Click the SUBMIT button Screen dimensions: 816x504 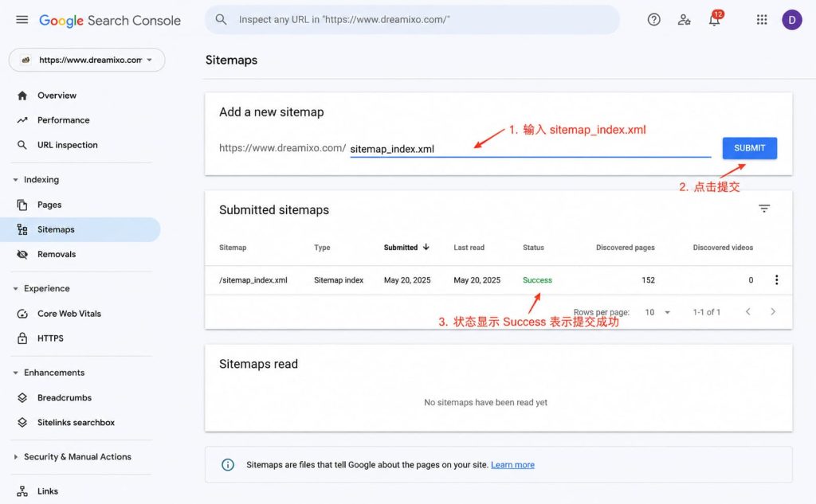749,148
